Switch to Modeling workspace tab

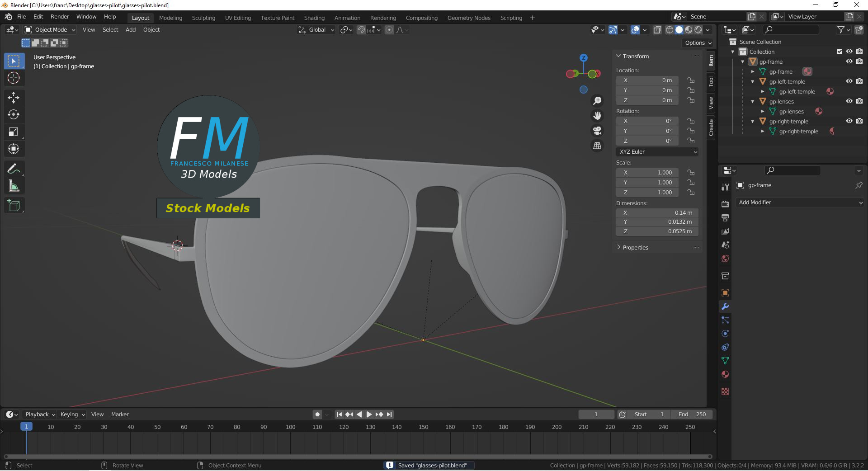170,18
